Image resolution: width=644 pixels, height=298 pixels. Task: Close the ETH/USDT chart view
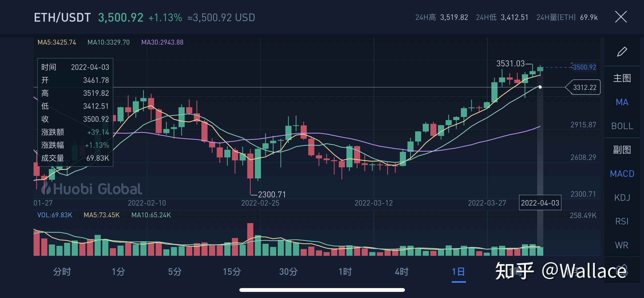[x=621, y=17]
